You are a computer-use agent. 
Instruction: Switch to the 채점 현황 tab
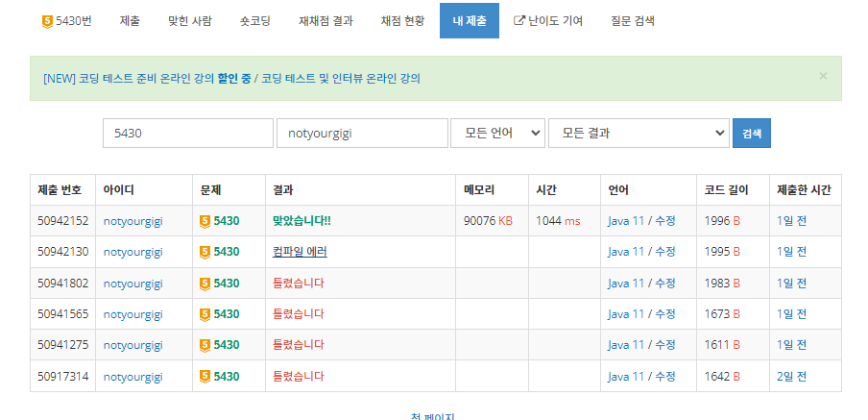(403, 21)
